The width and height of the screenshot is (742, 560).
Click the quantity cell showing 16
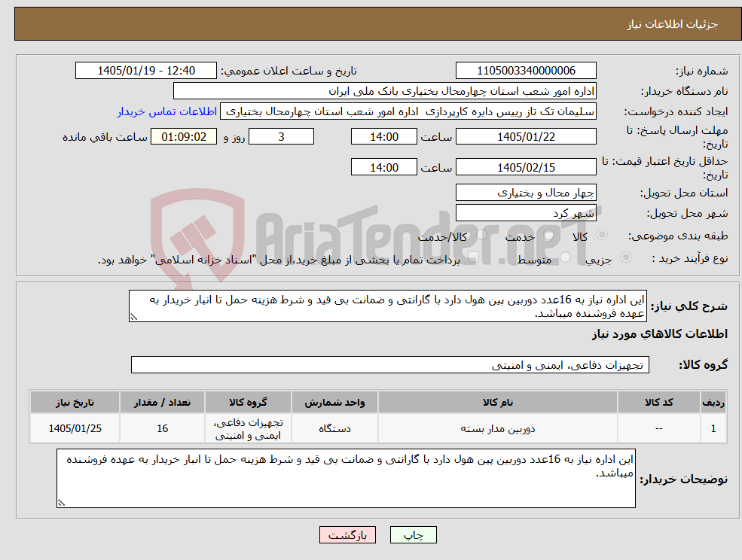[162, 428]
